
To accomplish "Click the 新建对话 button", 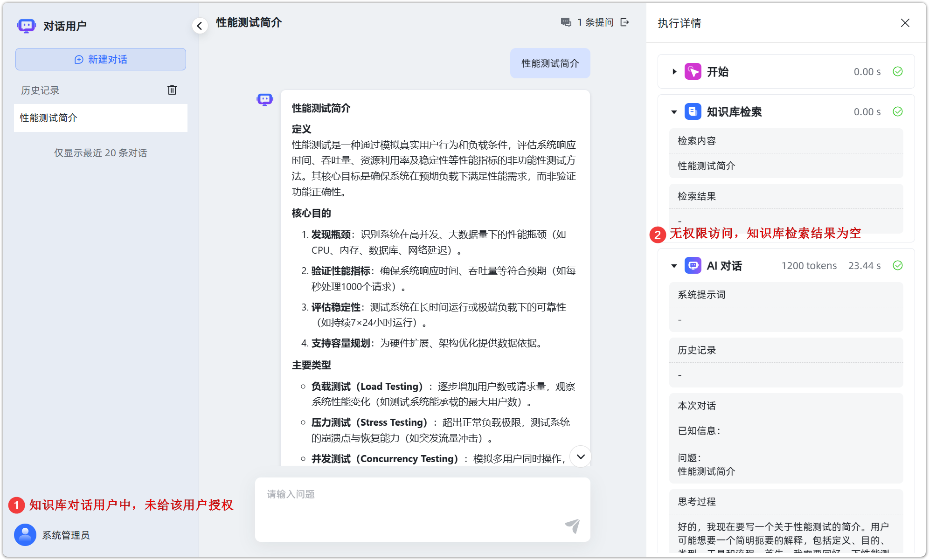I will tap(100, 59).
